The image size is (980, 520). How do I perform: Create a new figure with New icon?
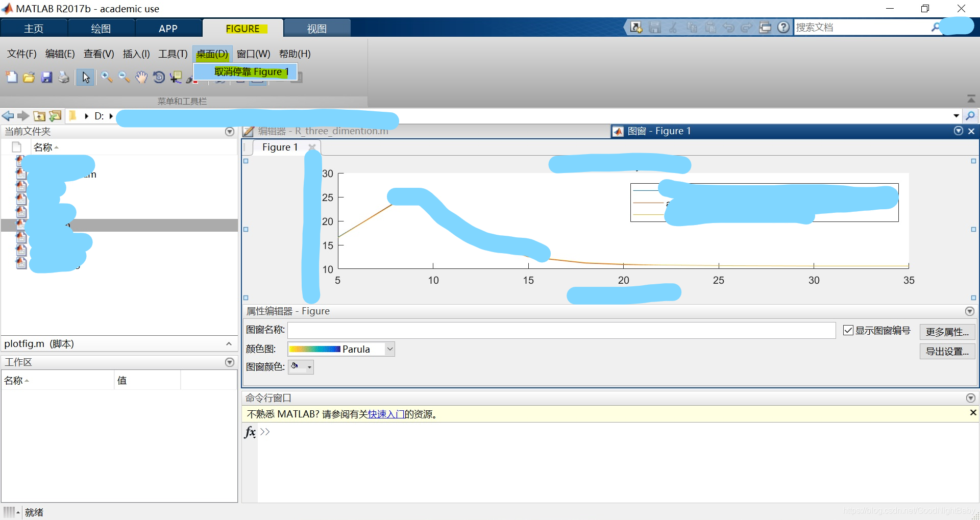(12, 77)
